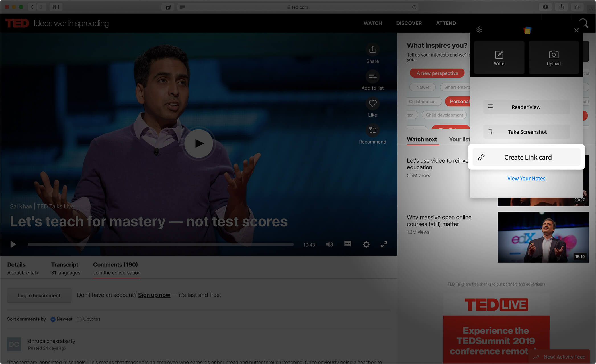Viewport: 596px width, 364px height.
Task: Open "Why massive open online courses" talk title
Action: (x=439, y=221)
